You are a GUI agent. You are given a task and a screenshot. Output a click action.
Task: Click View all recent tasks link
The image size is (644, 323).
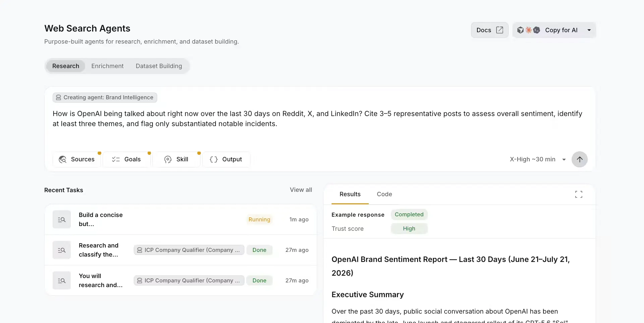pyautogui.click(x=301, y=190)
